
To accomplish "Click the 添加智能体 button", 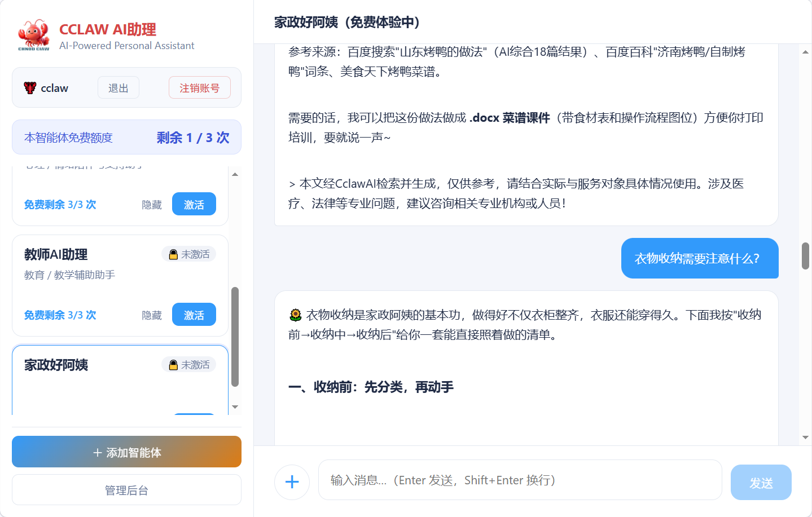I will tap(126, 452).
